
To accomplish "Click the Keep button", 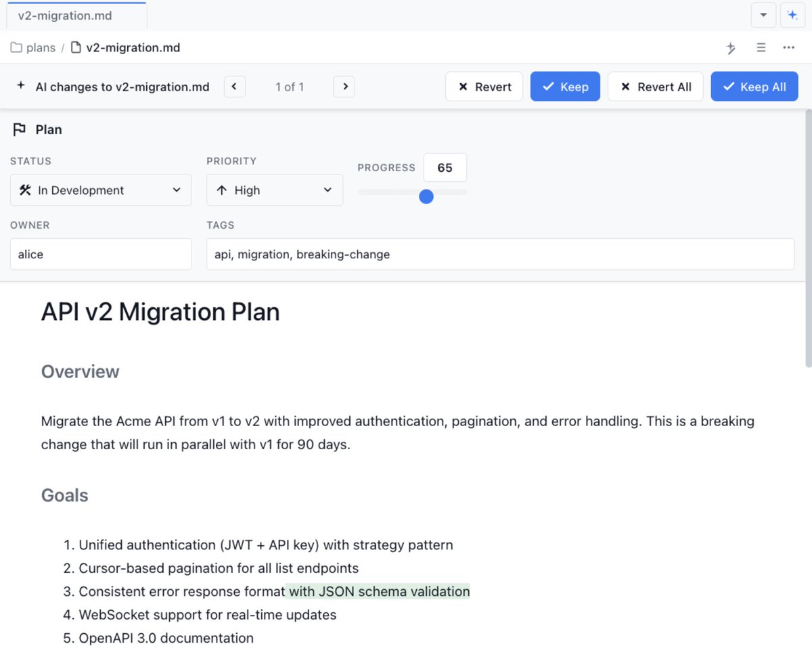I will (x=565, y=87).
